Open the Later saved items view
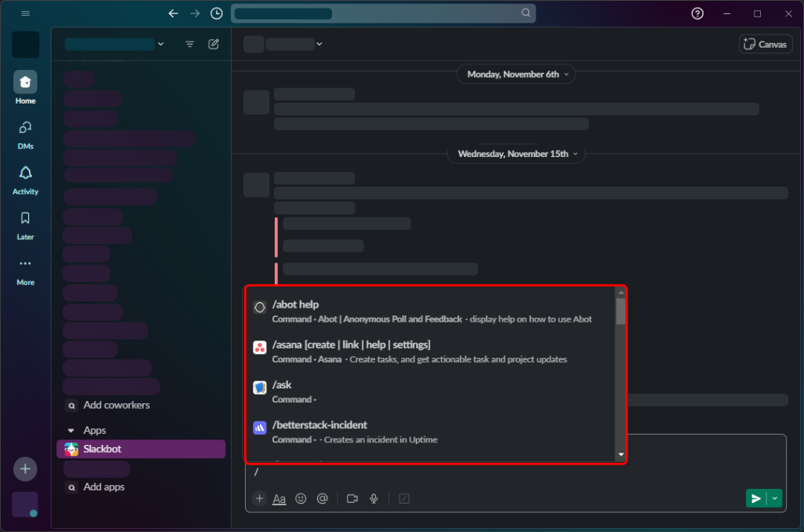804x532 pixels. [x=25, y=224]
